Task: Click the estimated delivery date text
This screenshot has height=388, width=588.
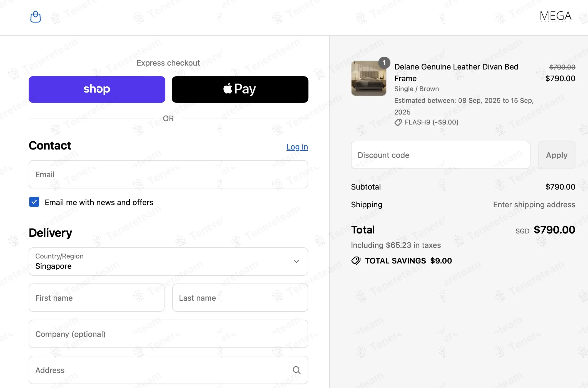Action: 464,106
